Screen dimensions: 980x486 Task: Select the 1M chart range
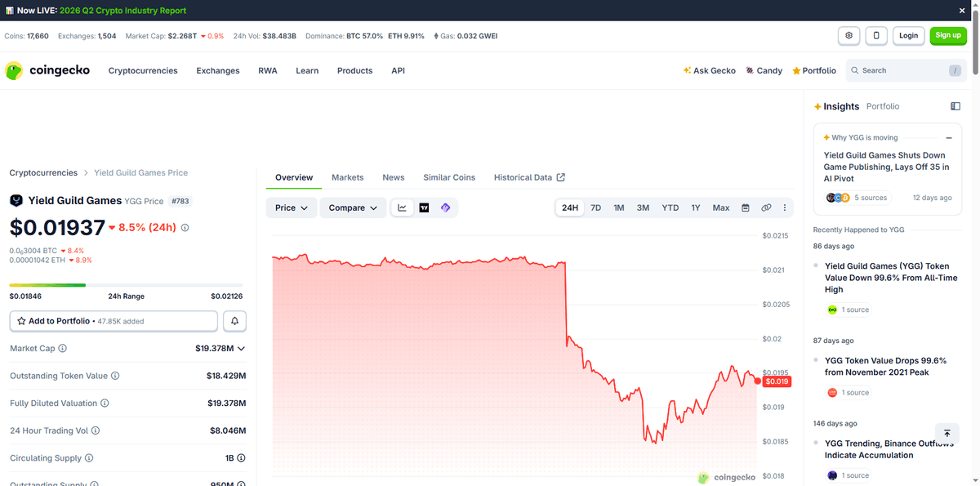coord(619,208)
